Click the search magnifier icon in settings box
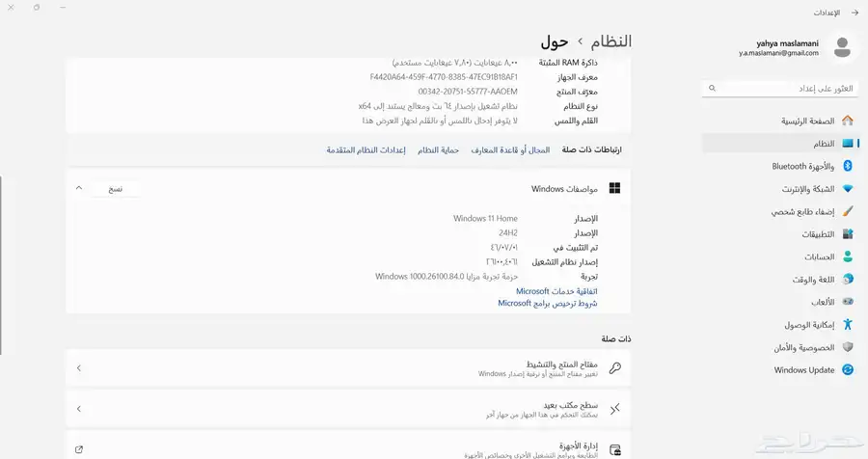868x459 pixels. tap(713, 88)
